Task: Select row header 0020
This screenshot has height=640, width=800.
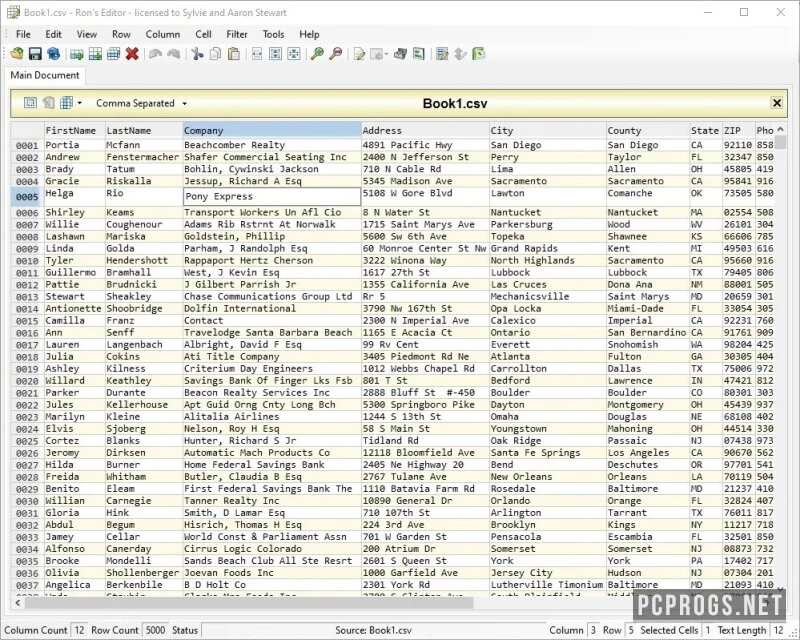Action: click(x=28, y=381)
